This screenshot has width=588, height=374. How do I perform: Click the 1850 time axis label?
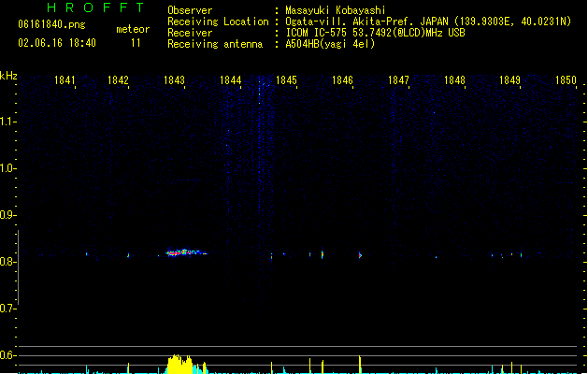(x=566, y=80)
